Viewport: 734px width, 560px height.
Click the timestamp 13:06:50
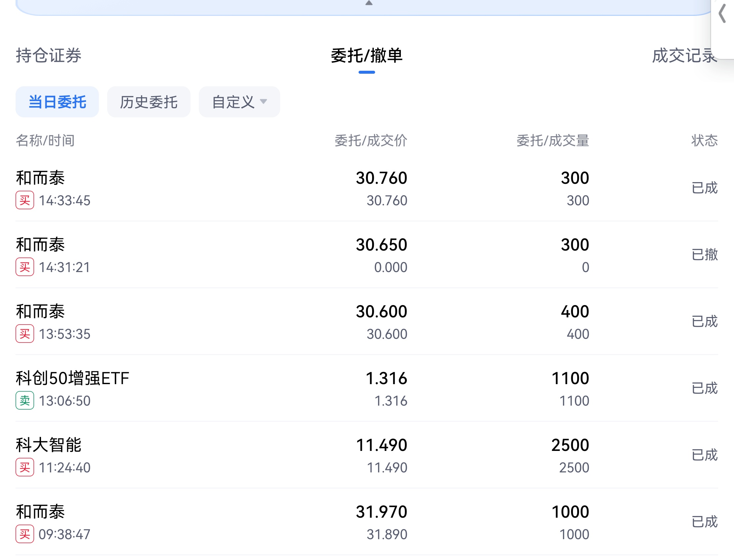click(65, 401)
